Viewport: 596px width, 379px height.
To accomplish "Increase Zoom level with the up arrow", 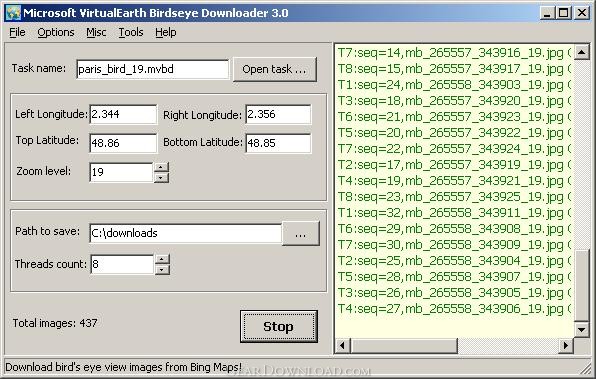I will point(161,167).
